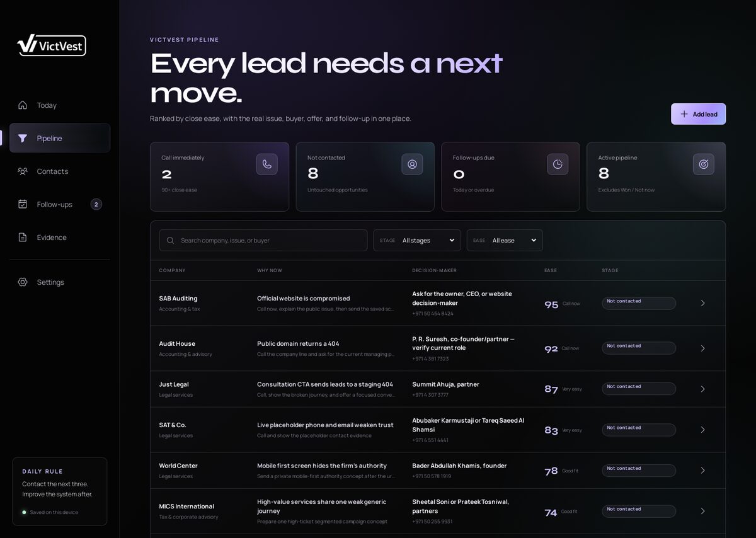The height and width of the screenshot is (538, 756).
Task: Click the Stage column header
Action: pos(610,271)
